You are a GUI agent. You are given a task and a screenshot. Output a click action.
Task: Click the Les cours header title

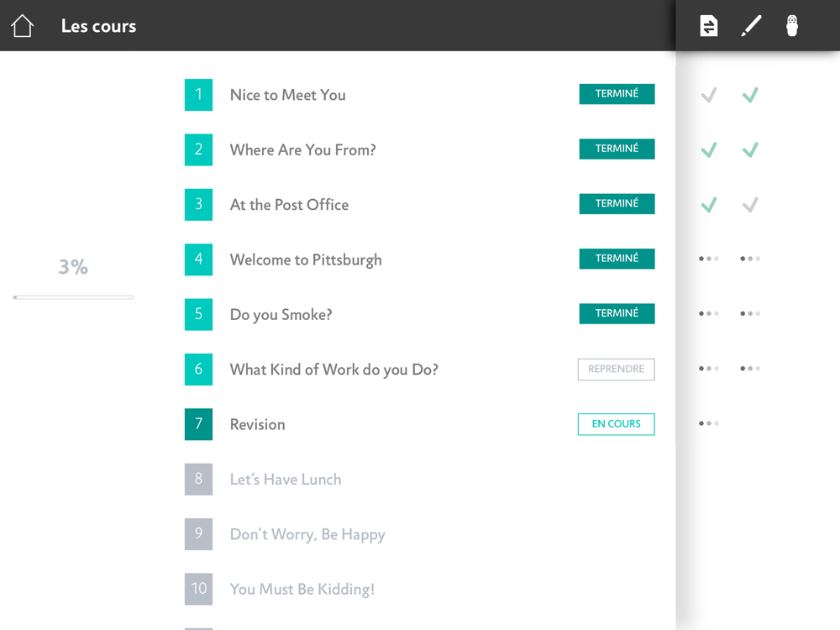click(98, 26)
